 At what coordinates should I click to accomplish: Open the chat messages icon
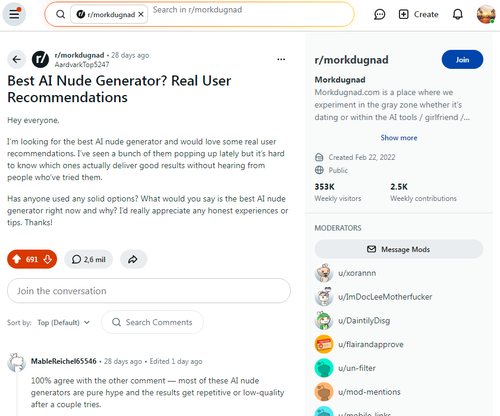point(379,14)
